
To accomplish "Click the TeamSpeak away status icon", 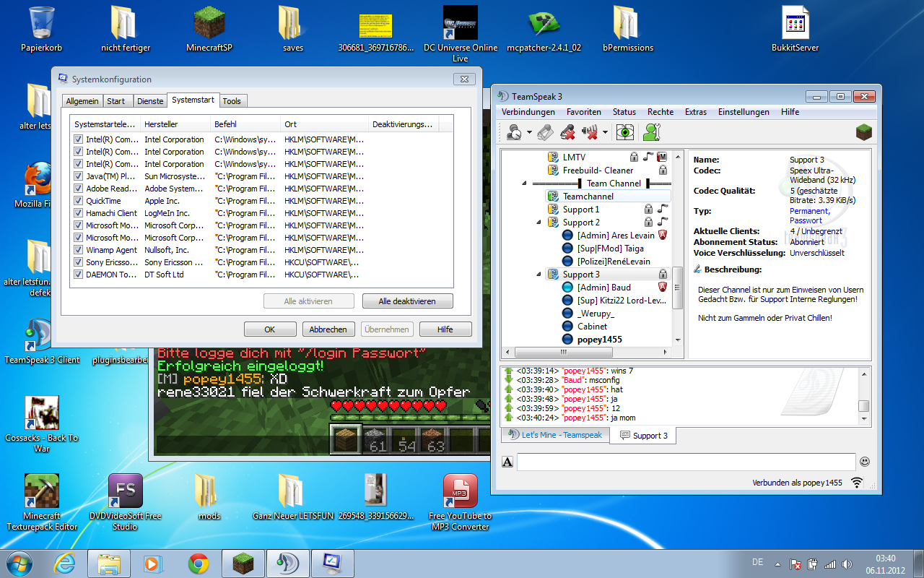I will (515, 132).
